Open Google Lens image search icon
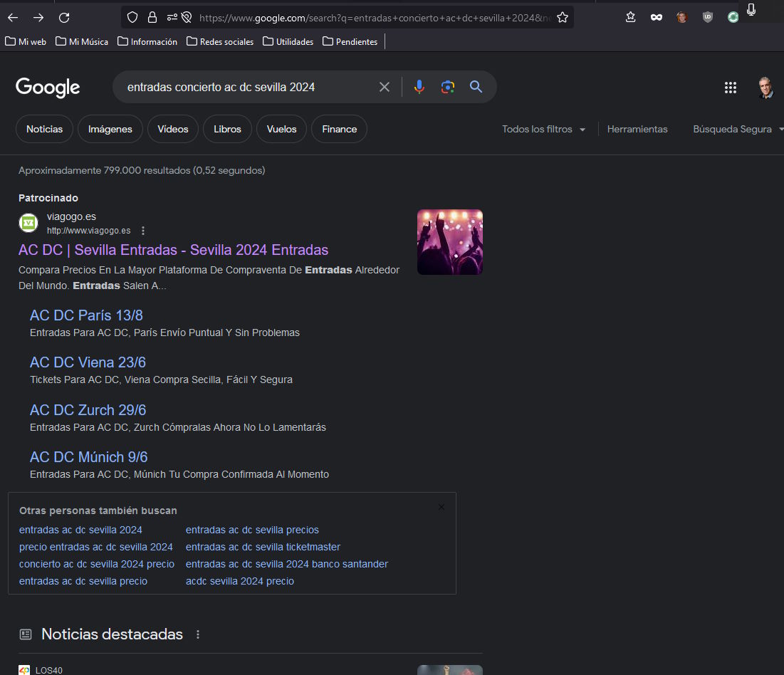The height and width of the screenshot is (675, 784). (447, 87)
